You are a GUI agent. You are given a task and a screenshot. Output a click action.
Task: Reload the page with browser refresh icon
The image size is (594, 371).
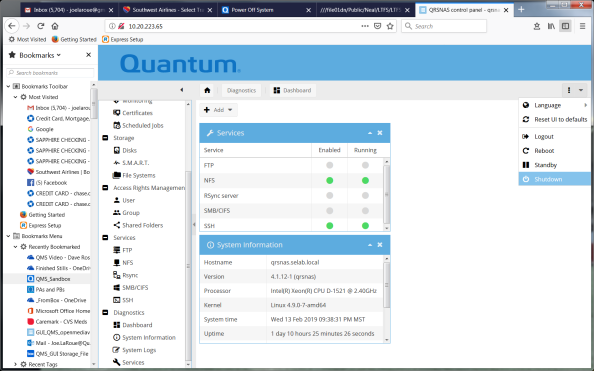click(41, 26)
